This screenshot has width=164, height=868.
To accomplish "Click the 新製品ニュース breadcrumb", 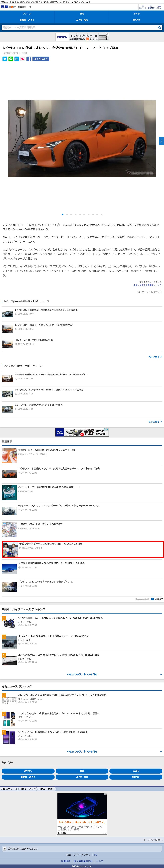I will [x=9, y=789].
